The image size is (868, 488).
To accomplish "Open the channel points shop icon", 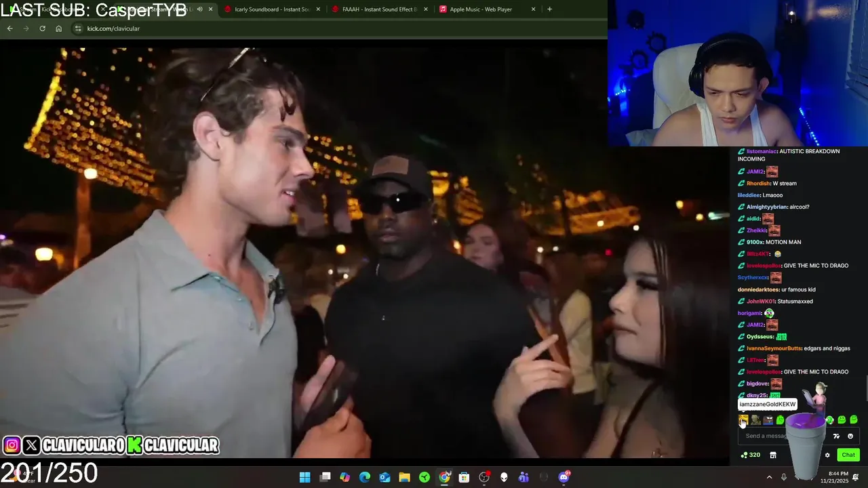I will (773, 455).
